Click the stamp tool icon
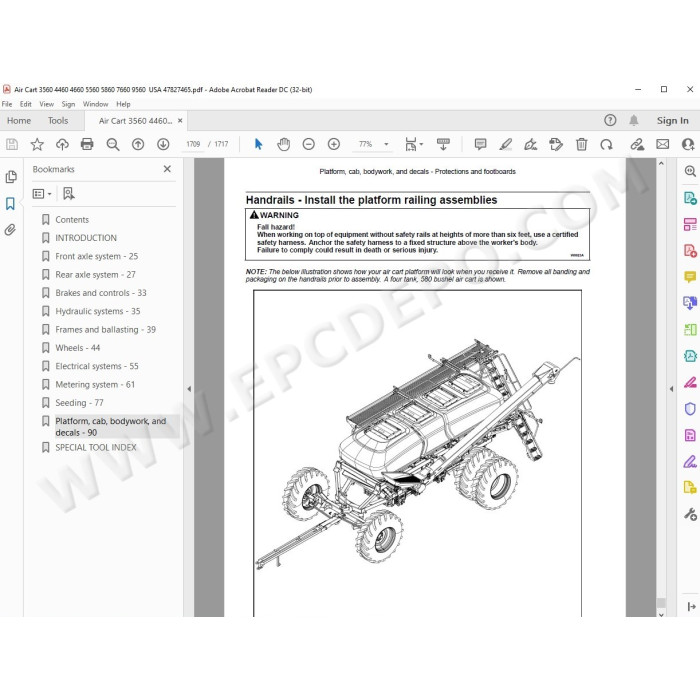This screenshot has width=700, height=700. [x=556, y=144]
